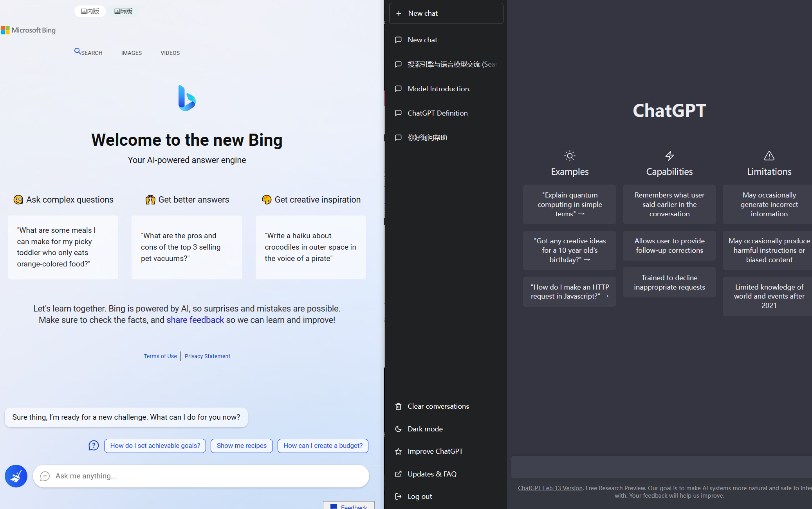This screenshot has width=812, height=509.
Task: Click Log out
Action: coord(446,496)
